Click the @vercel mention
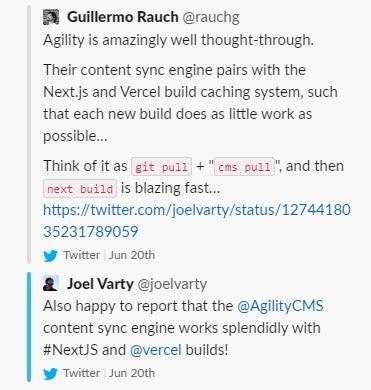This screenshot has width=371, height=390. pos(156,350)
